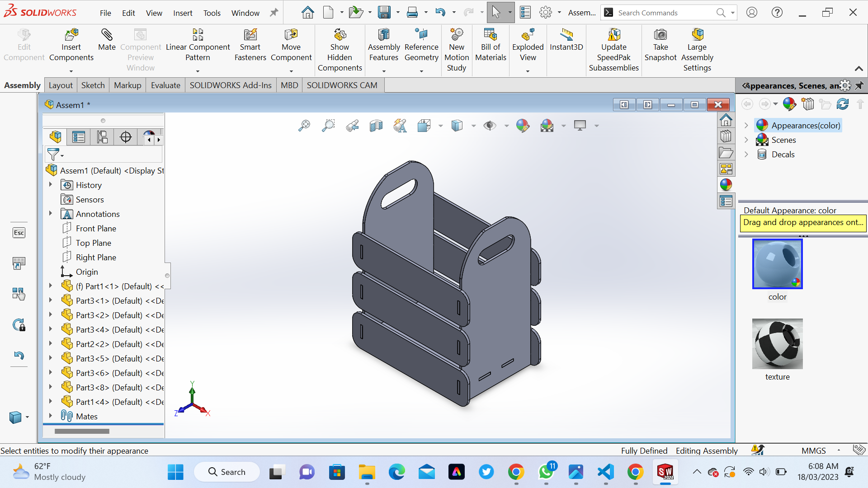This screenshot has width=868, height=488.
Task: Switch to the Evaluate tab
Action: click(x=165, y=85)
